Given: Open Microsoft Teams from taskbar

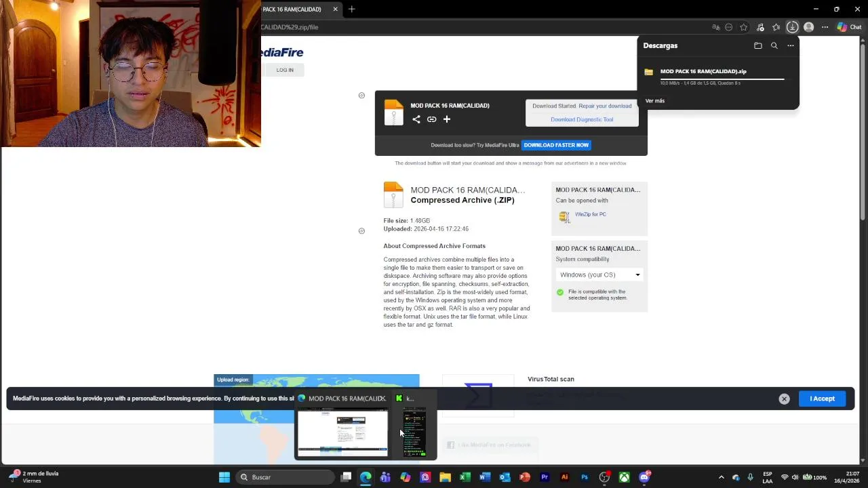Looking at the screenshot, I should tap(385, 477).
